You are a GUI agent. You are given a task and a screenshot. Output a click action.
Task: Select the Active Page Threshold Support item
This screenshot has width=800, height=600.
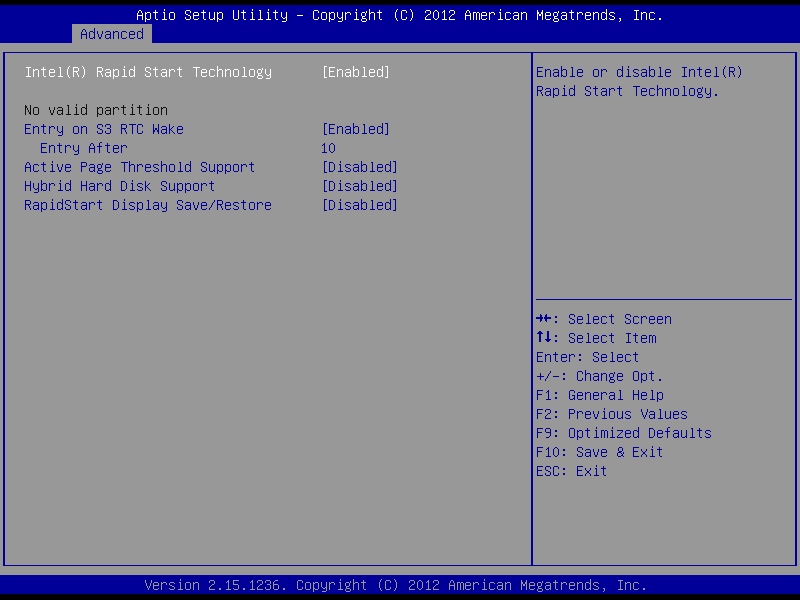point(140,167)
